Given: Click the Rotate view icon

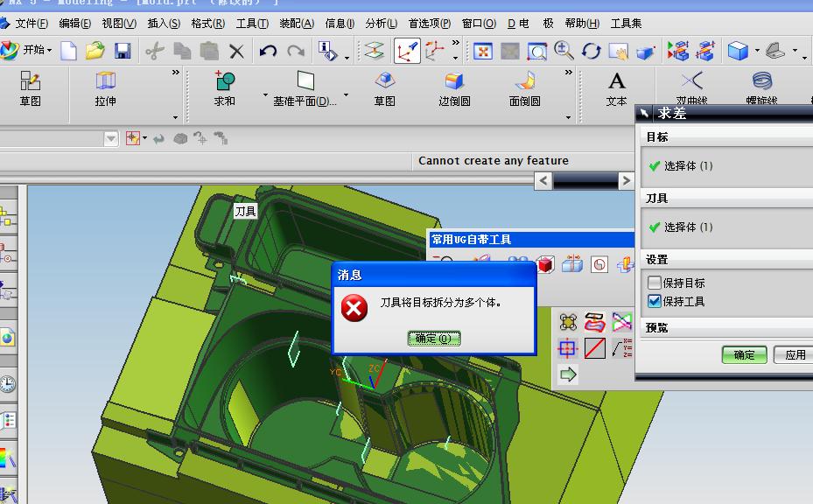Looking at the screenshot, I should click(591, 51).
